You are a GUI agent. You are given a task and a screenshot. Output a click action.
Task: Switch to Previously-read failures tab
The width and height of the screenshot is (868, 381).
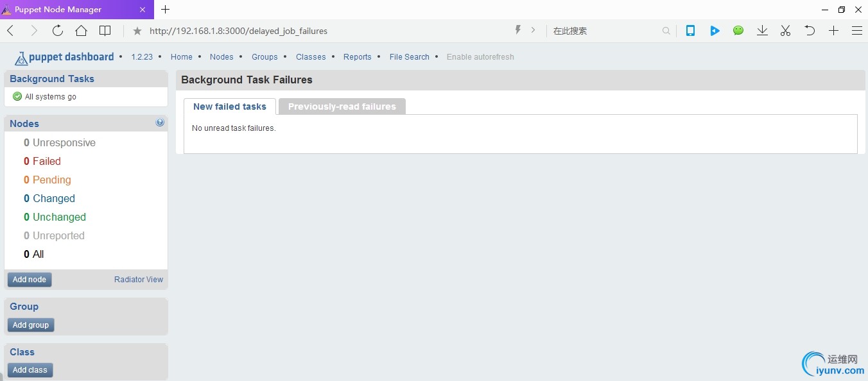point(342,106)
